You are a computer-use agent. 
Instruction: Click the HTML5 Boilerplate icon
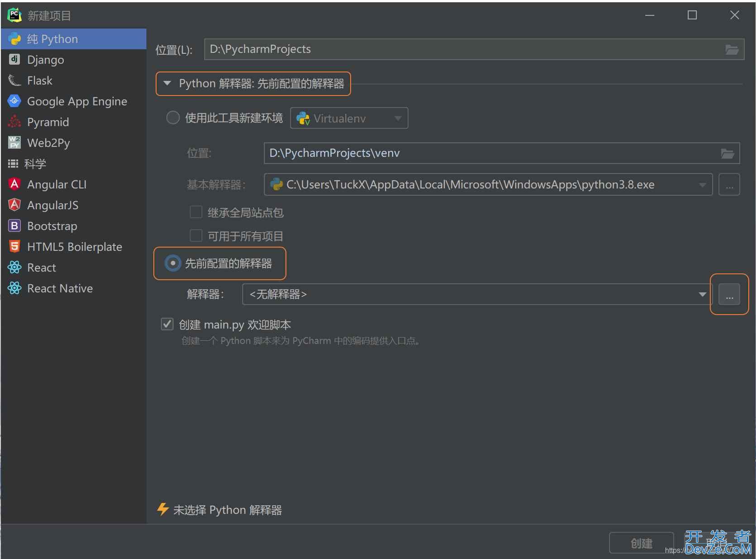14,246
